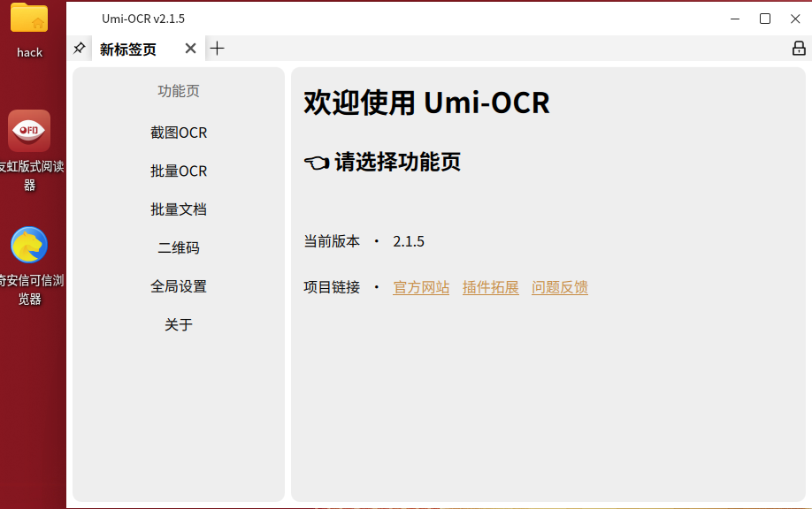The image size is (812, 509).
Task: Minimize the Umi-OCR window
Action: (x=735, y=19)
